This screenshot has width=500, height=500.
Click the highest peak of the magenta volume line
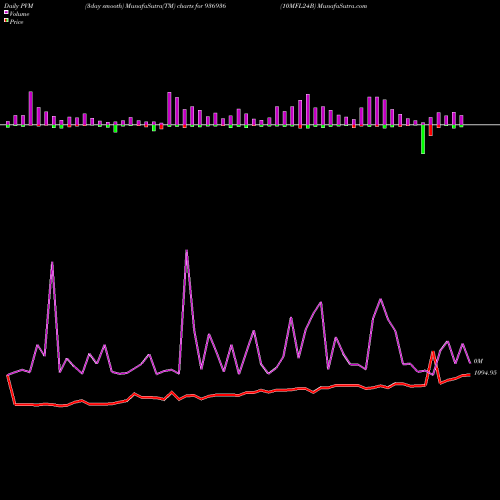tap(186, 251)
